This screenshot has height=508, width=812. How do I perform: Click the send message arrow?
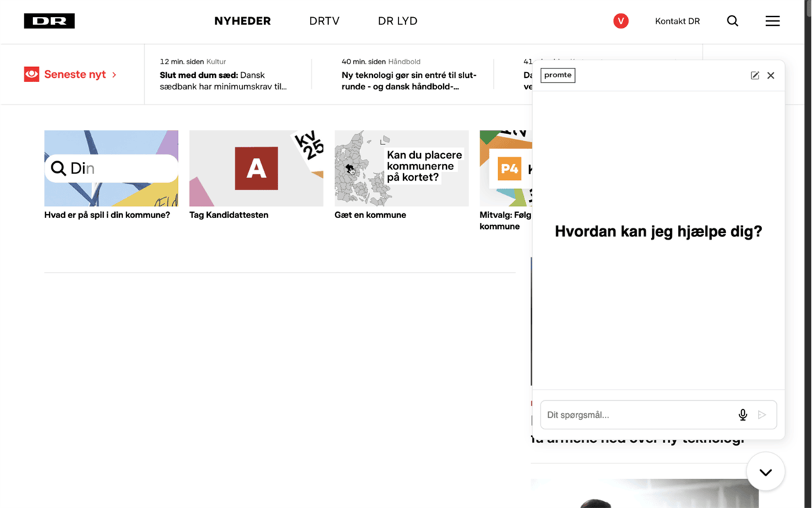point(762,415)
